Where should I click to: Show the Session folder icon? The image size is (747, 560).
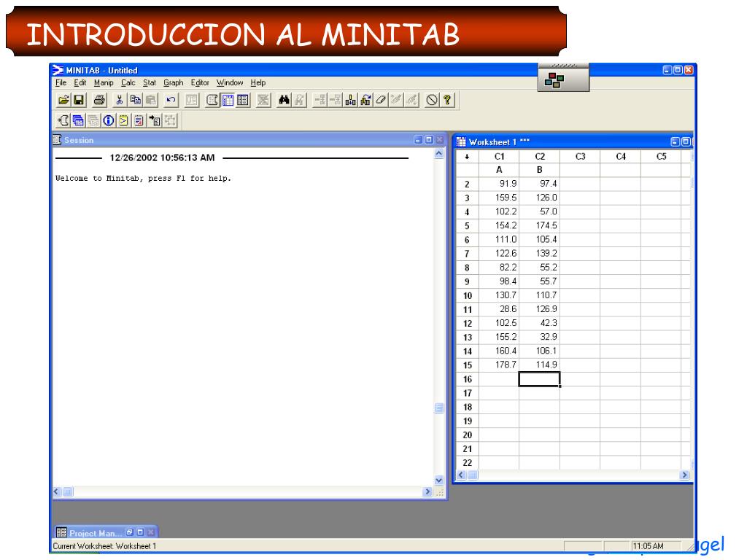tap(63, 120)
